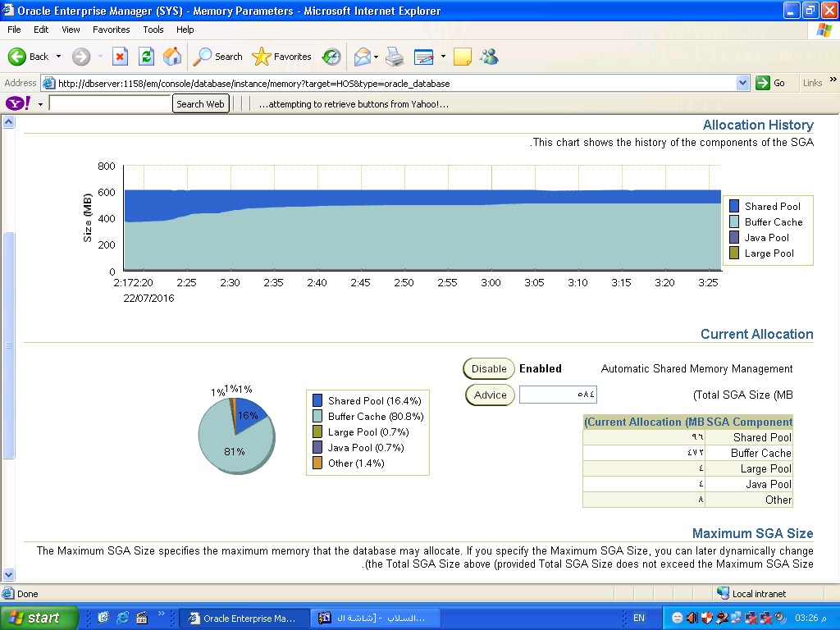840x630 pixels.
Task: Click the page's vertical scrollbar thumb
Action: pyautogui.click(x=9, y=345)
